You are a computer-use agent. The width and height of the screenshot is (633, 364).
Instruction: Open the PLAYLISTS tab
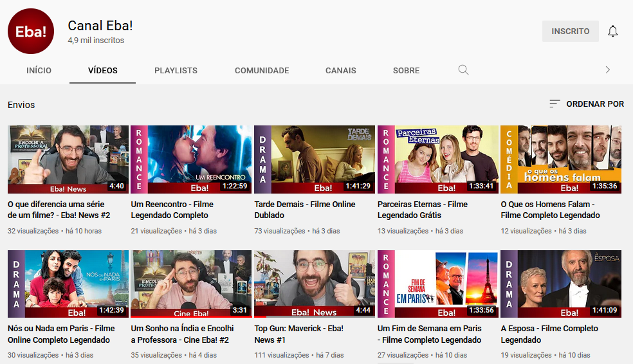point(176,70)
